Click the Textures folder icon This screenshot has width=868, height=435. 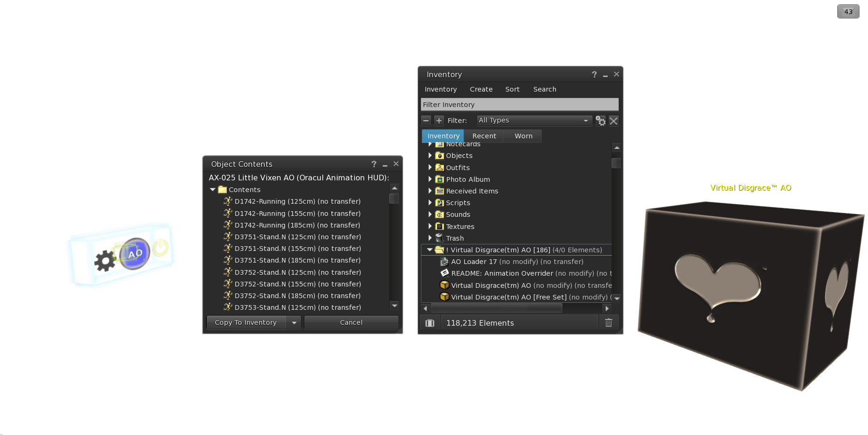point(440,226)
